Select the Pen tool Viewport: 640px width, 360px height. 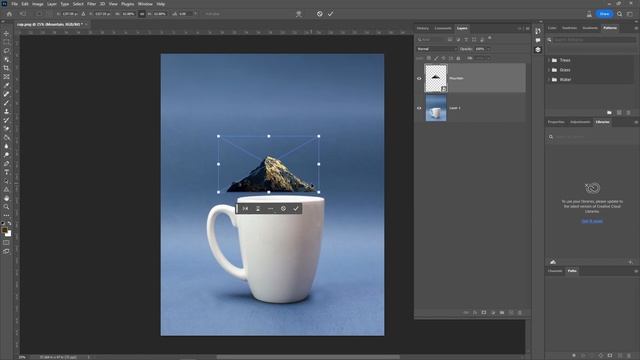coord(6,164)
